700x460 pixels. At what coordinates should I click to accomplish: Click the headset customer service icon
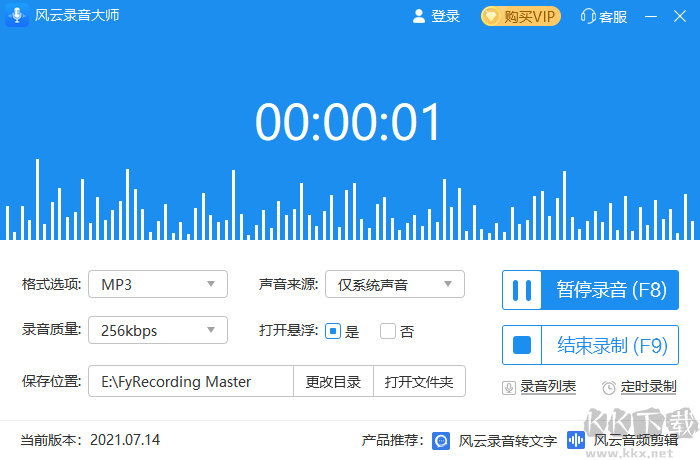tap(588, 17)
